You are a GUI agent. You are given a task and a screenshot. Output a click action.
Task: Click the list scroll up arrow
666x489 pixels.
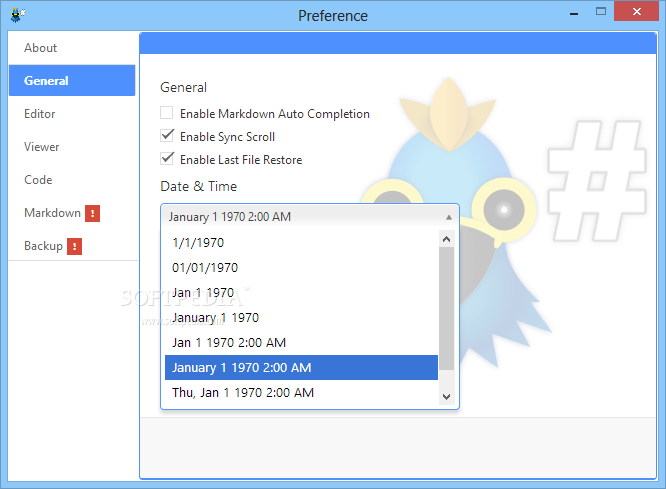[x=446, y=239]
